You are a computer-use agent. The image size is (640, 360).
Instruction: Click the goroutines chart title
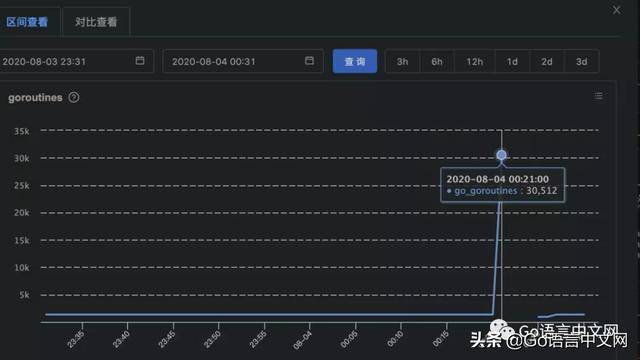35,98
